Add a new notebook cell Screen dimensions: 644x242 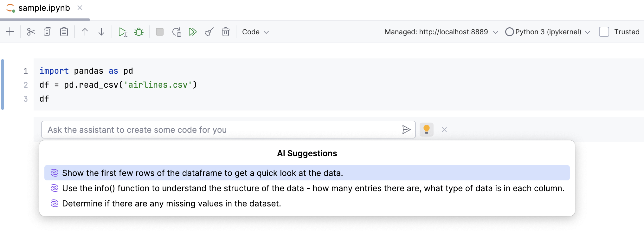[10, 32]
